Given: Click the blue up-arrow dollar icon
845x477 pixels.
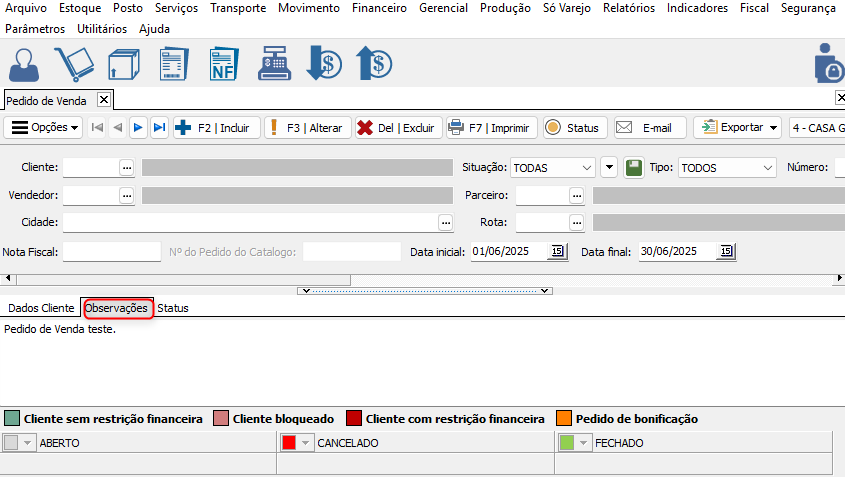Looking at the screenshot, I should [x=374, y=64].
